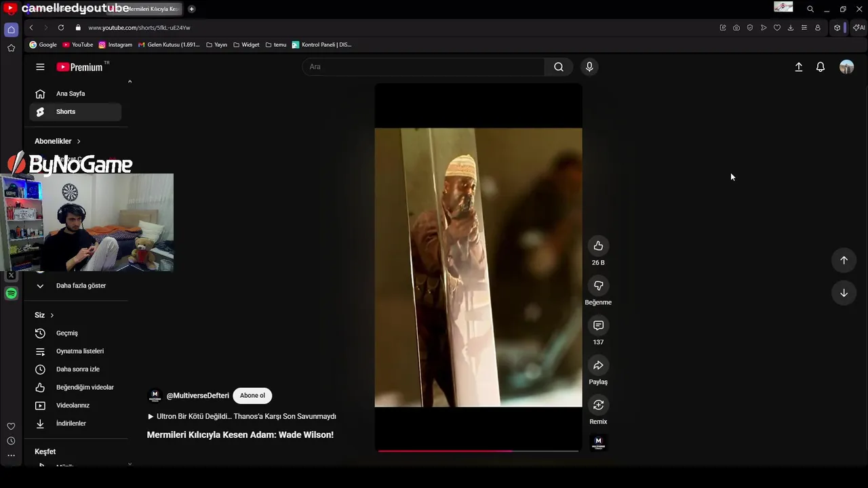Seek on the Short's red progress bar
Viewport: 868px width, 488px height.
pyautogui.click(x=478, y=450)
